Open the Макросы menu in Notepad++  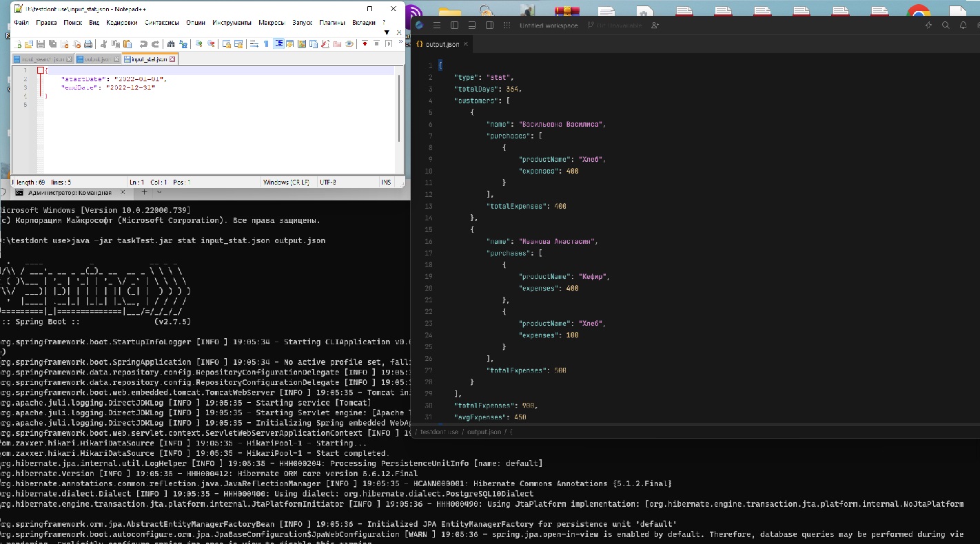click(272, 21)
